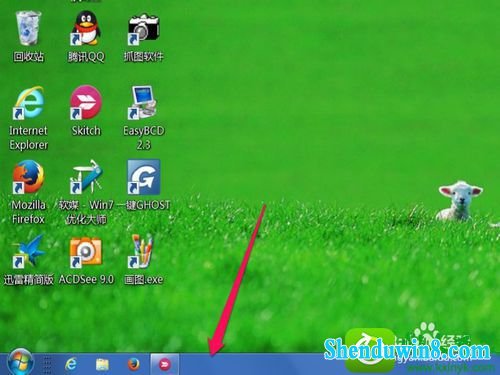Open the Windows Start menu orb
The height and width of the screenshot is (375, 500).
[x=20, y=362]
